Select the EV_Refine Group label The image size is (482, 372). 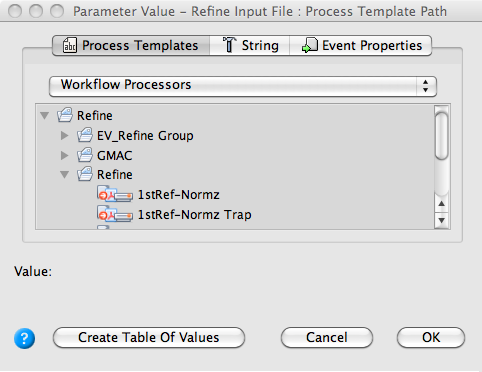pos(145,136)
